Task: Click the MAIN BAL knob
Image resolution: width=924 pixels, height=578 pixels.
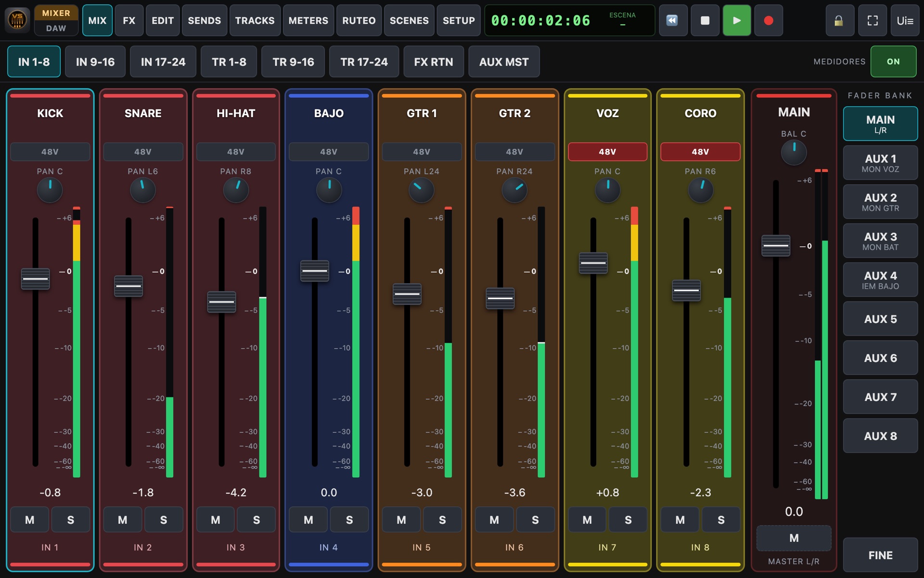Action: pyautogui.click(x=794, y=153)
